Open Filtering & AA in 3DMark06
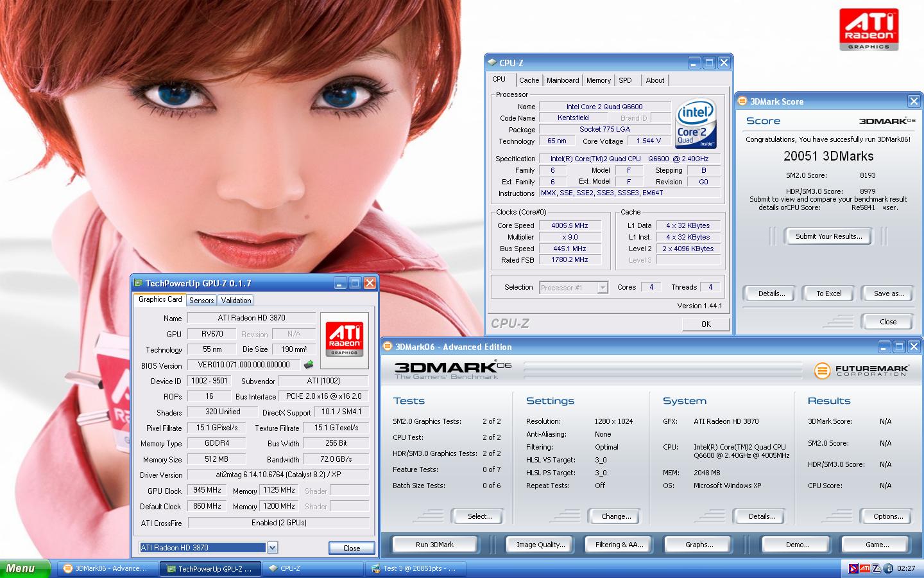Viewport: 924px width, 578px height. 619,545
